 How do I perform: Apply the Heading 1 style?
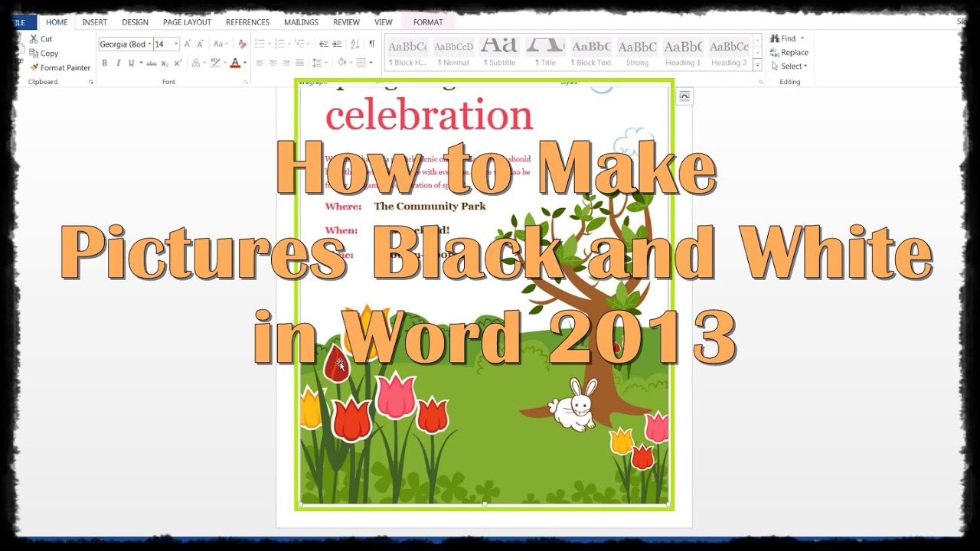683,52
